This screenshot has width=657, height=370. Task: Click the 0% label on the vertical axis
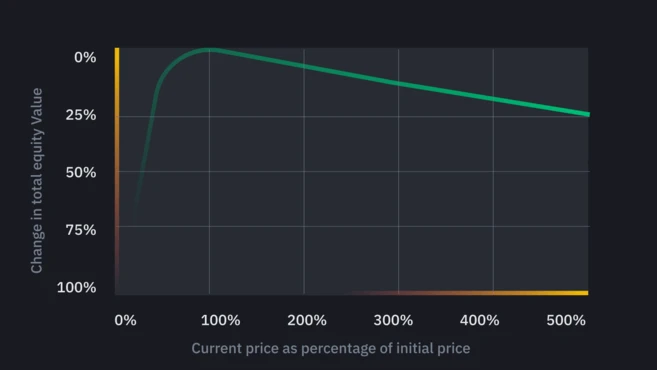tap(85, 57)
